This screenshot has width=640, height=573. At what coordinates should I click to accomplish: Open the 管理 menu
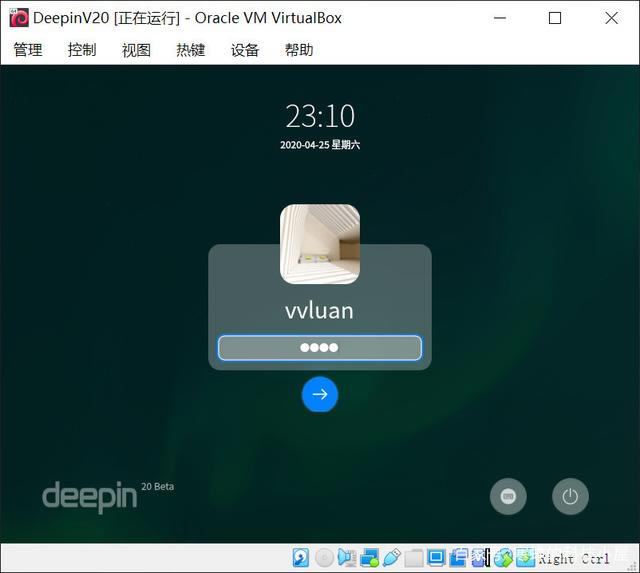point(28,50)
